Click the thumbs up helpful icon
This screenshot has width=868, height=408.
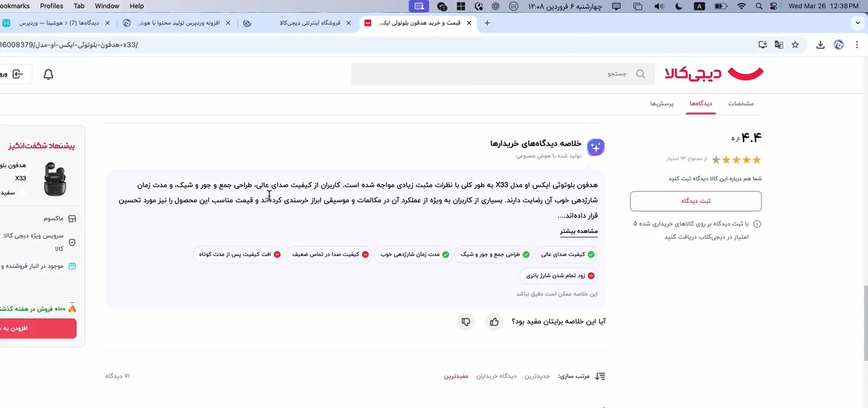coord(494,322)
